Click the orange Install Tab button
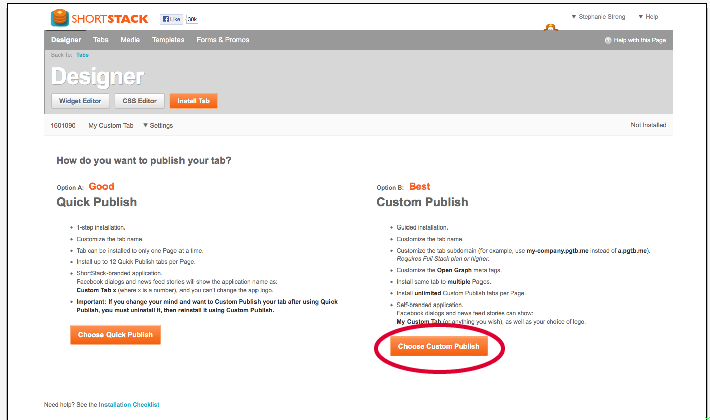 pos(193,101)
